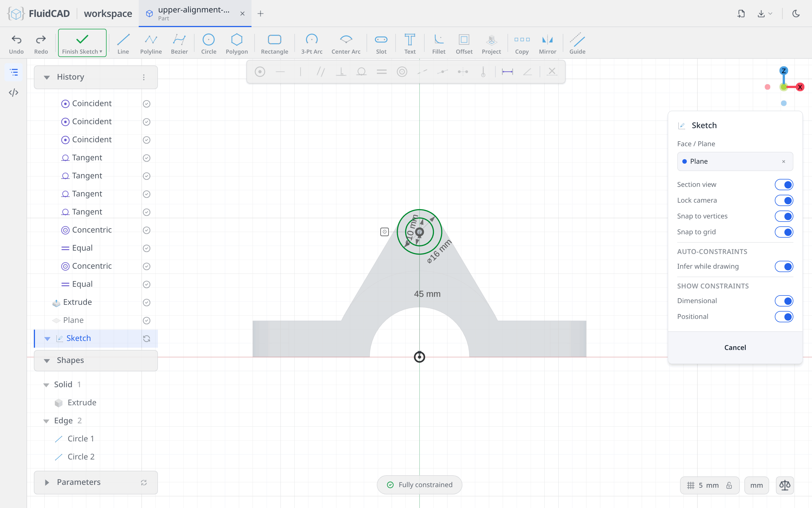
Task: Collapse the Shapes panel
Action: (x=47, y=360)
